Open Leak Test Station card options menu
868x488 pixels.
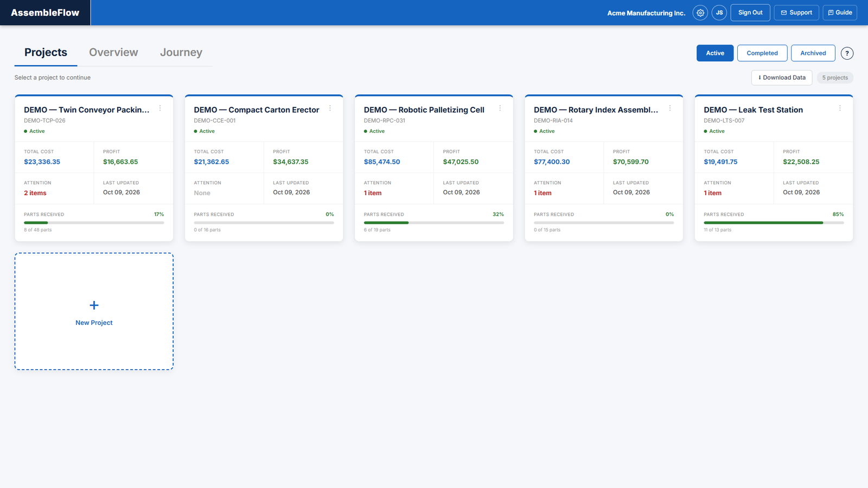(x=840, y=108)
